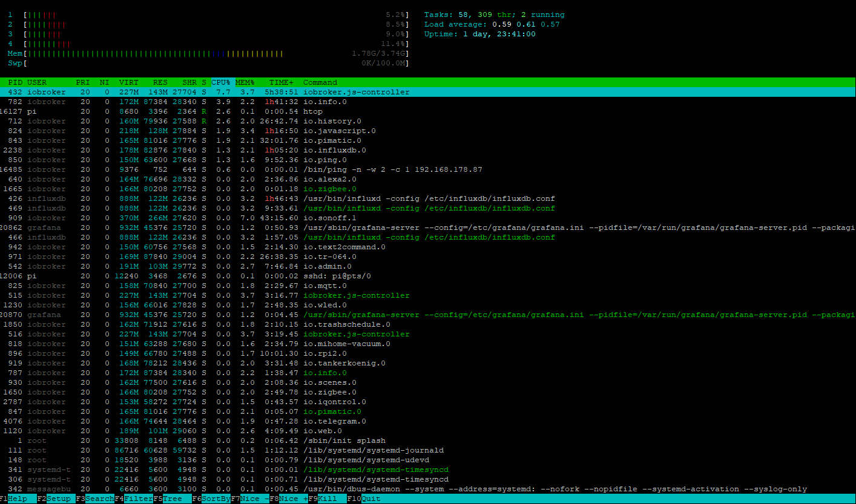Sort processes by the PID column header
856x504 pixels.
[x=15, y=82]
